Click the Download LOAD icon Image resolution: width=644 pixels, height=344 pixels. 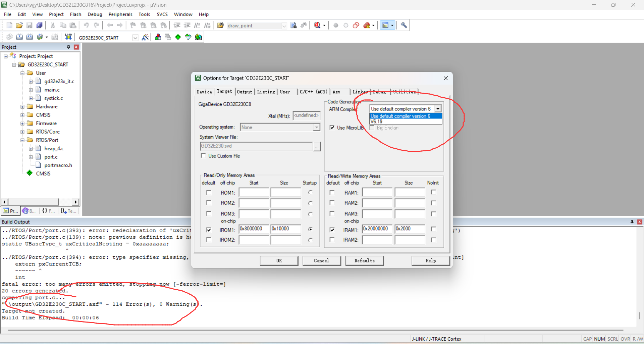pos(68,37)
